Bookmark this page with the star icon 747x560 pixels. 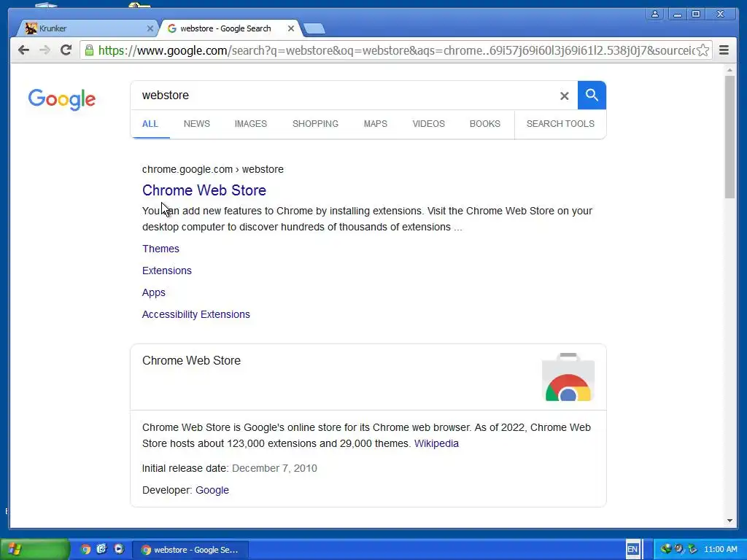click(x=703, y=50)
